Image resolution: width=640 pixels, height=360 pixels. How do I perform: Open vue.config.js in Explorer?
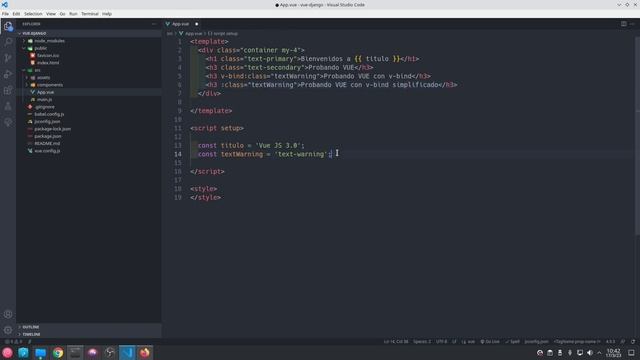click(47, 151)
